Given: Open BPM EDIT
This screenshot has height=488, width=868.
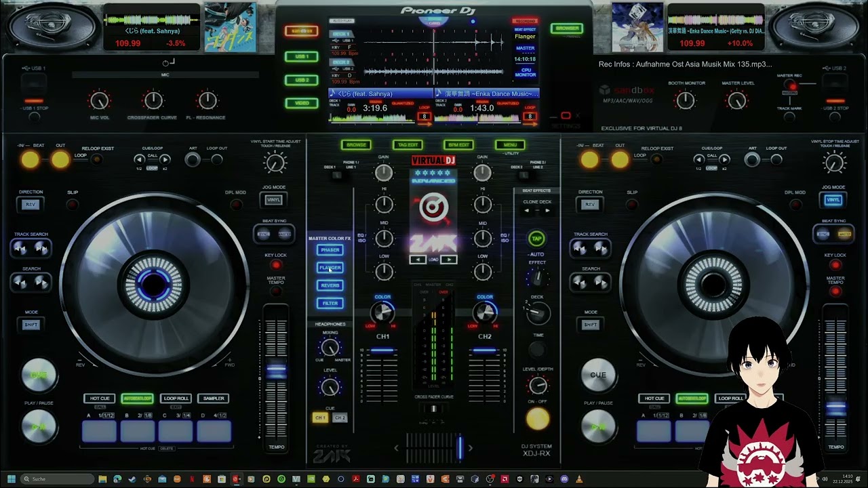Looking at the screenshot, I should [458, 144].
